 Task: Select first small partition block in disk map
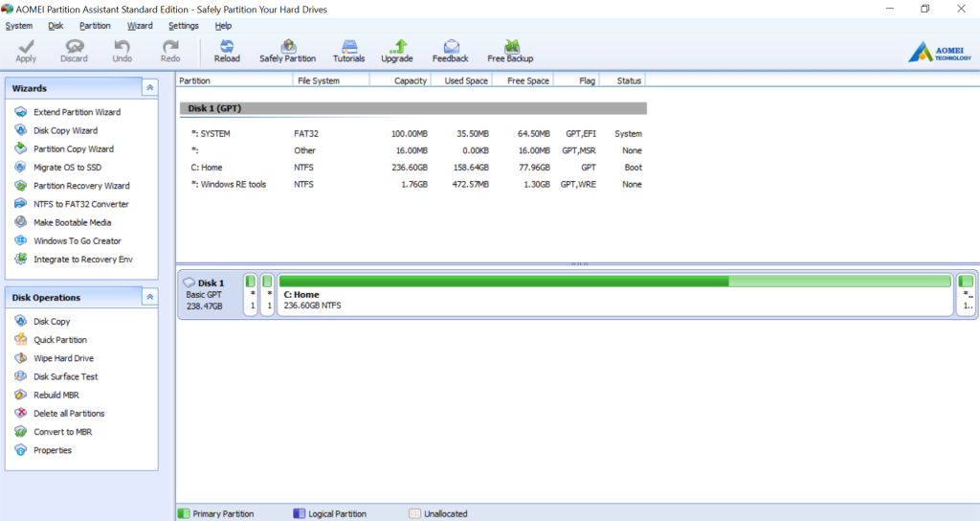[x=251, y=294]
